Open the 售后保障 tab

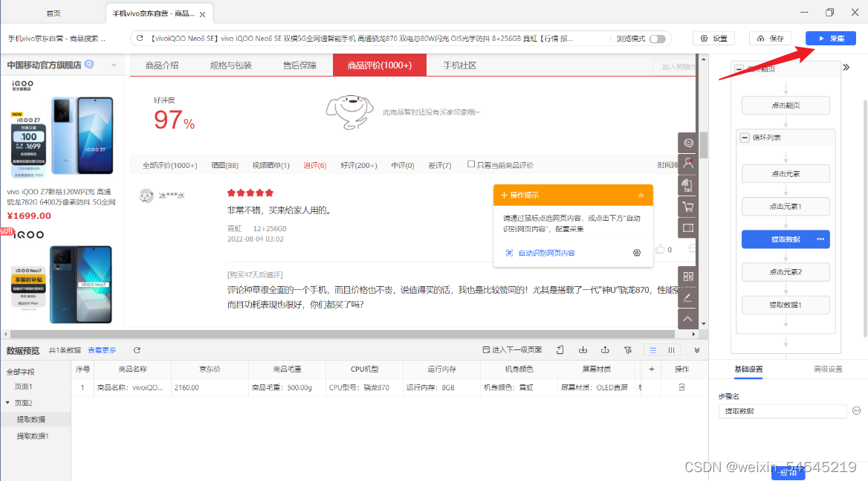click(x=299, y=65)
